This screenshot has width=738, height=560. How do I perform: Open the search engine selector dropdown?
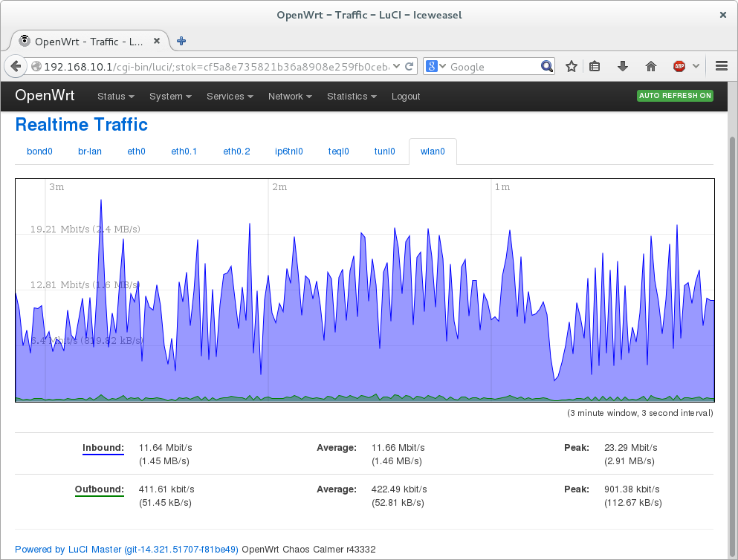point(443,66)
